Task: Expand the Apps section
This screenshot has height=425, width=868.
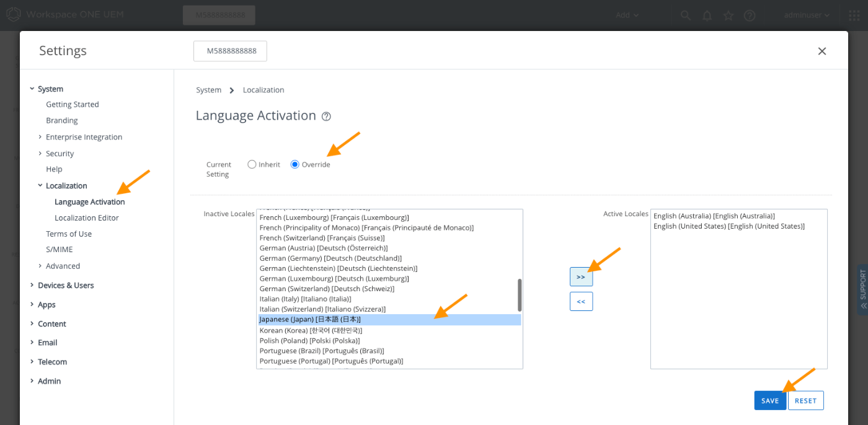Action: 32,304
